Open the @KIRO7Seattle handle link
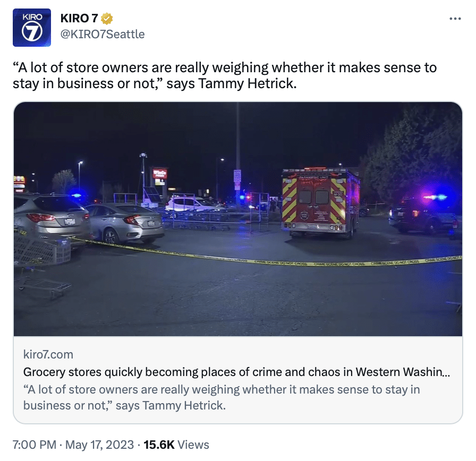The width and height of the screenshot is (476, 461). (x=103, y=35)
